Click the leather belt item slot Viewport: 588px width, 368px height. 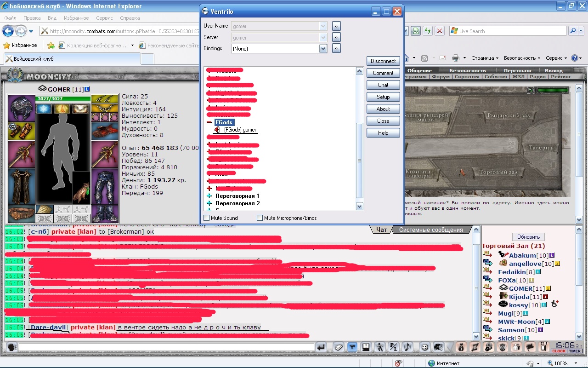pyautogui.click(x=22, y=214)
